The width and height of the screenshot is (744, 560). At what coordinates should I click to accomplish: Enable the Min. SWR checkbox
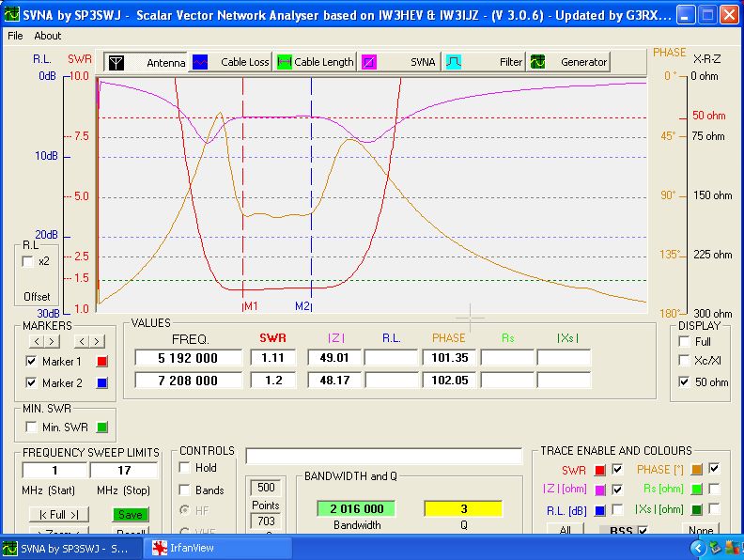point(32,428)
